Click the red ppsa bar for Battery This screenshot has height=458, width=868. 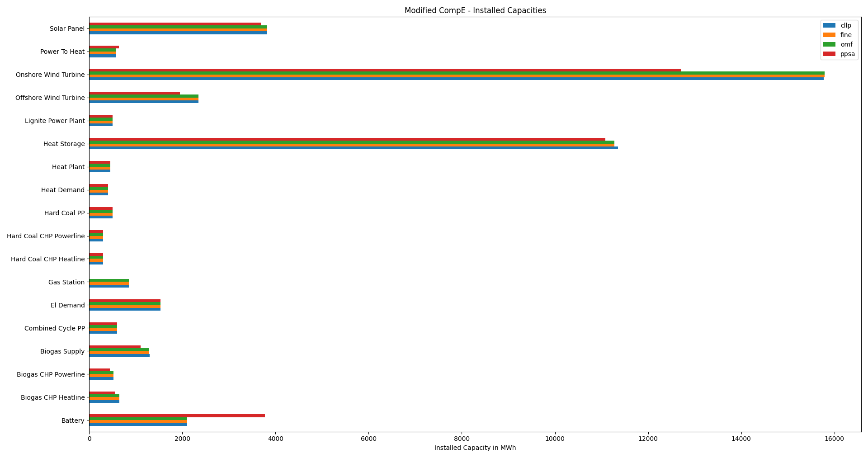pyautogui.click(x=177, y=416)
